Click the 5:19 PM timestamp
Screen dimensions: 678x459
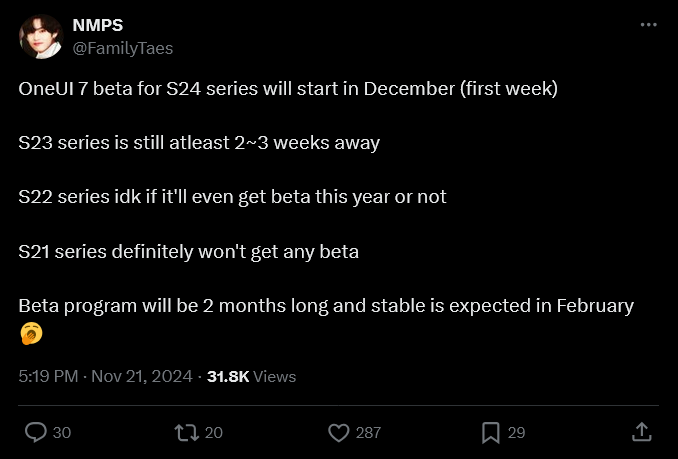(49, 377)
